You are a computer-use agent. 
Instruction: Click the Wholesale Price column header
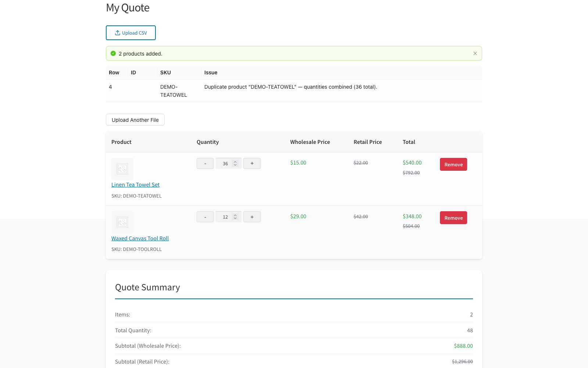coord(310,142)
